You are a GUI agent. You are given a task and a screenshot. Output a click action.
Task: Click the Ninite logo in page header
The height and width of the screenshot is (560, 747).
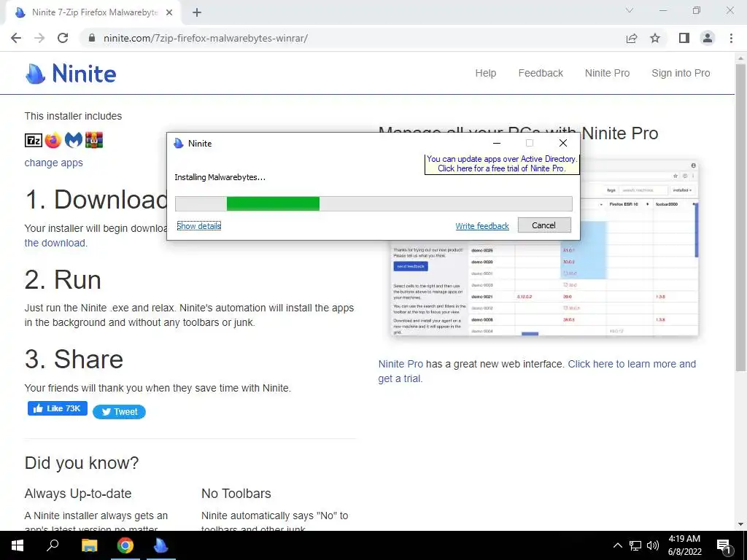coord(71,74)
